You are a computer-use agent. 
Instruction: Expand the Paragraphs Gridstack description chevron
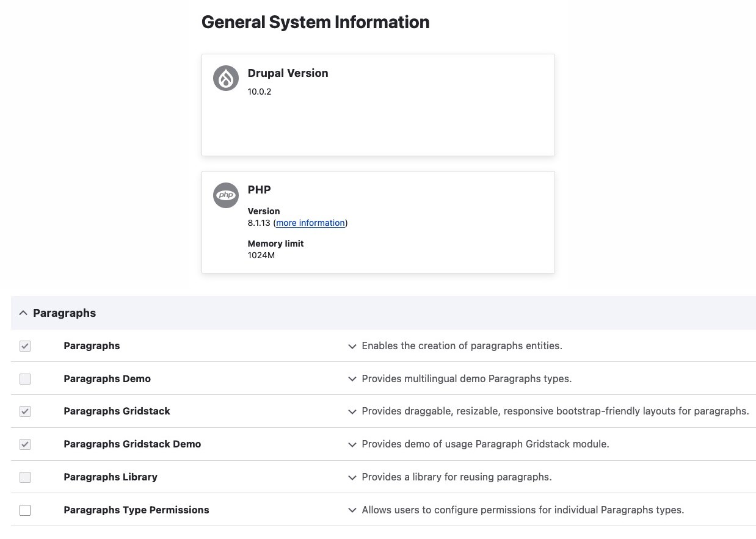(352, 411)
